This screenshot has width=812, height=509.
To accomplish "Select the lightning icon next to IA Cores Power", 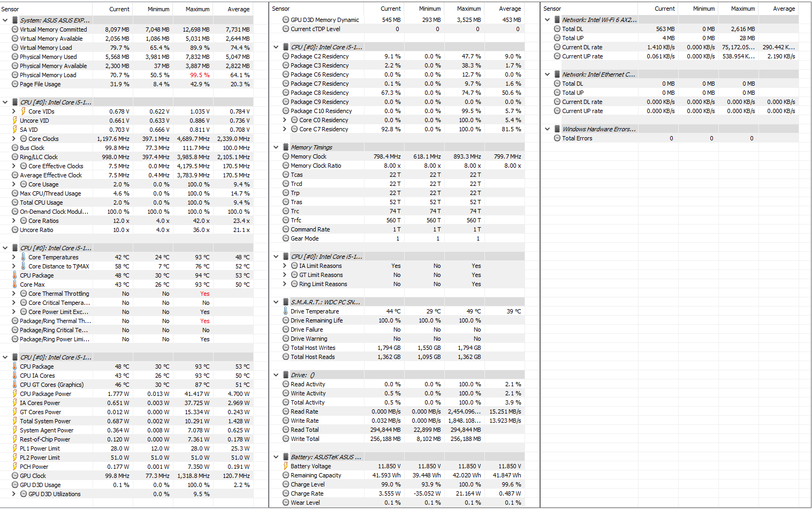I will tap(15, 403).
